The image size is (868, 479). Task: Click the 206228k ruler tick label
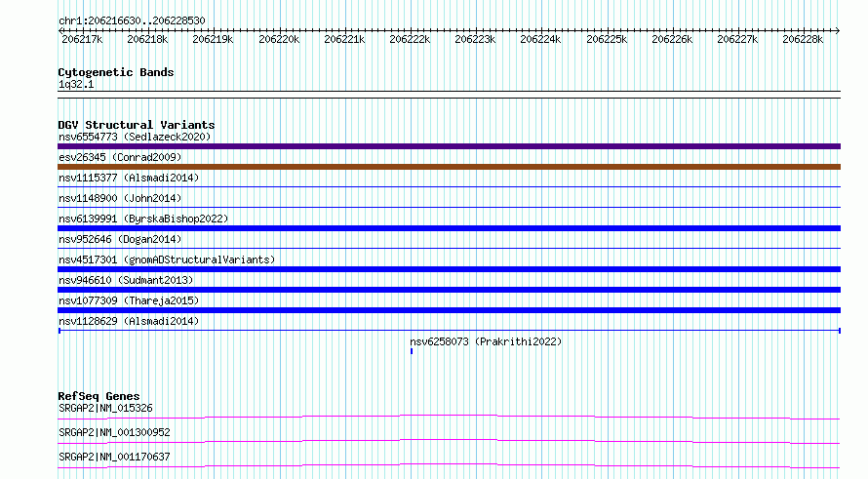pyautogui.click(x=803, y=39)
